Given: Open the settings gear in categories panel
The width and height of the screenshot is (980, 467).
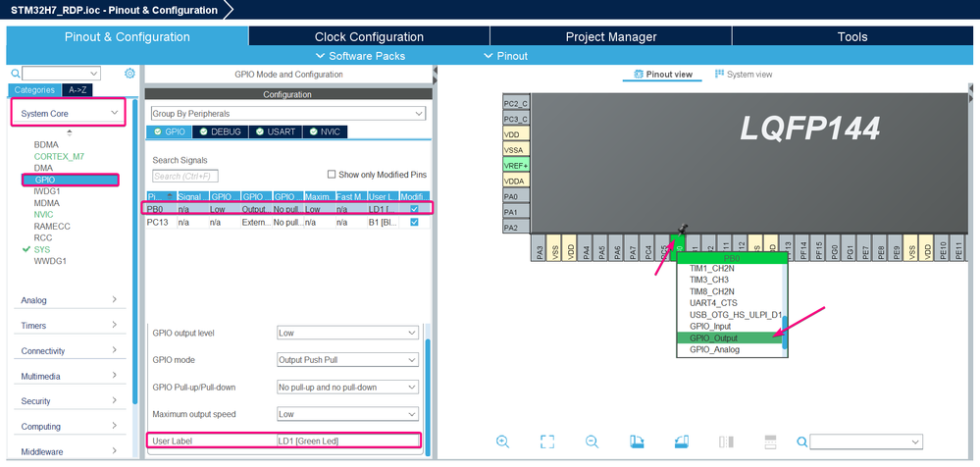Looking at the screenshot, I should (129, 74).
